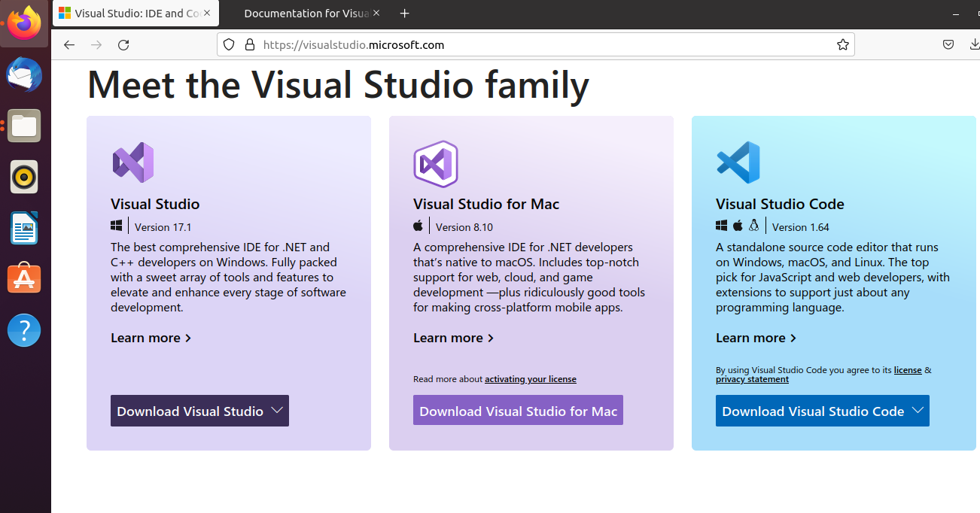The width and height of the screenshot is (980, 513).
Task: Open Ubuntu Software from the dock
Action: 24,279
